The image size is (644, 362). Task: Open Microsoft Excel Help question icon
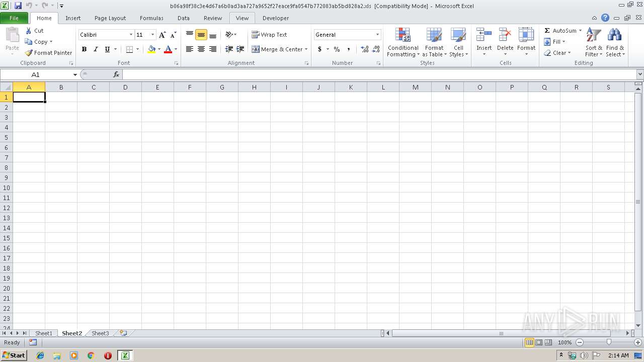coord(605,18)
